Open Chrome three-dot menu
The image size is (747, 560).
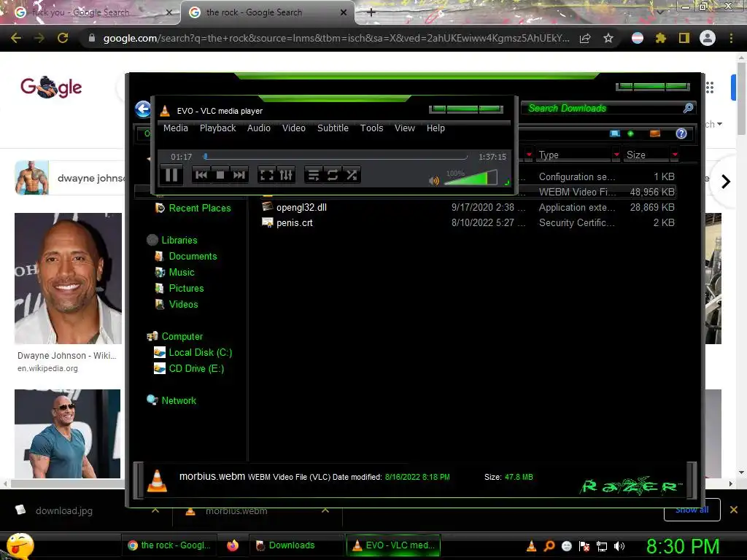point(731,38)
